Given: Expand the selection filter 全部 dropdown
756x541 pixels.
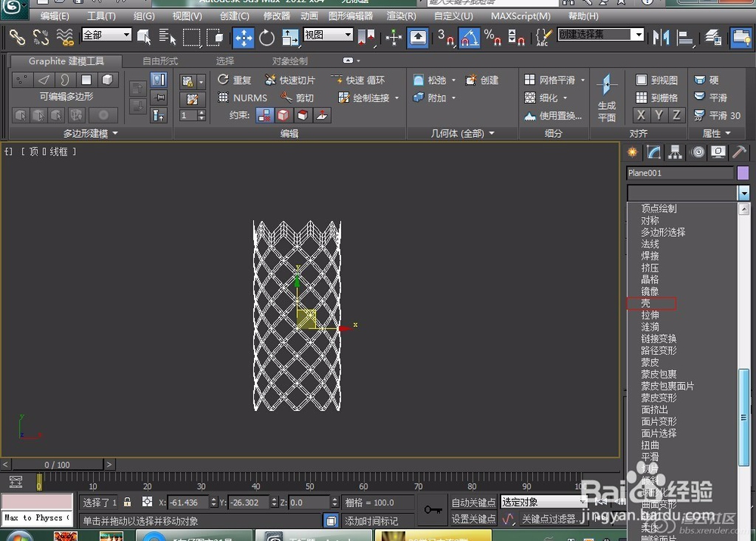Looking at the screenshot, I should click(x=125, y=35).
